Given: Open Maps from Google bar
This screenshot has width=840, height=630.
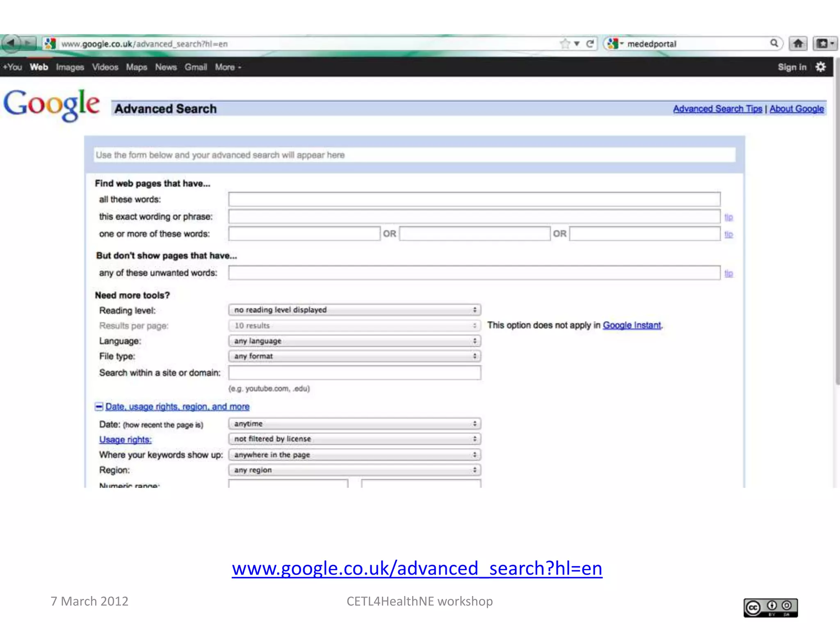Looking at the screenshot, I should pyautogui.click(x=137, y=67).
